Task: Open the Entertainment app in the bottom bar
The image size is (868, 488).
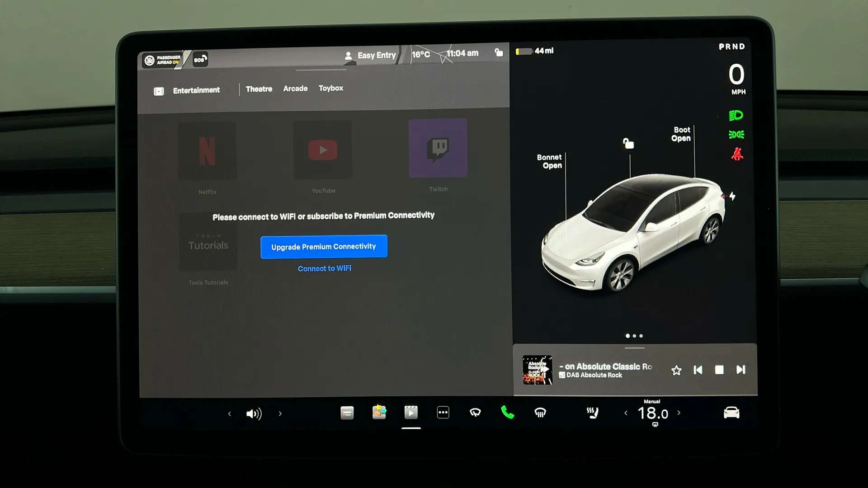Action: coord(411,412)
